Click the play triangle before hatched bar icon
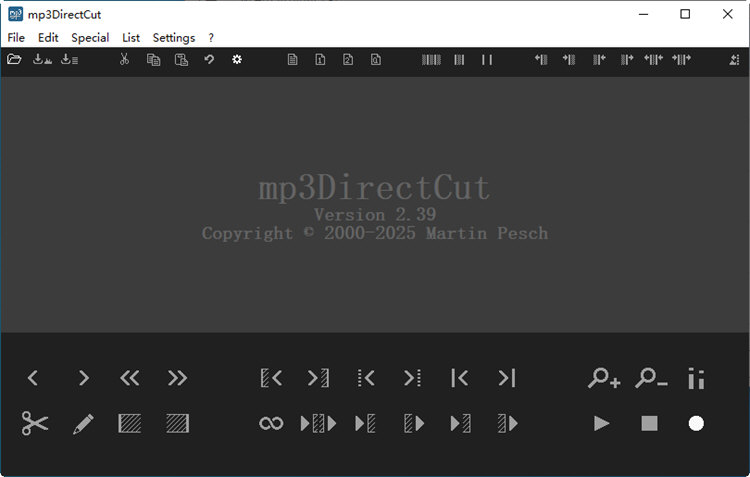 (x=365, y=423)
